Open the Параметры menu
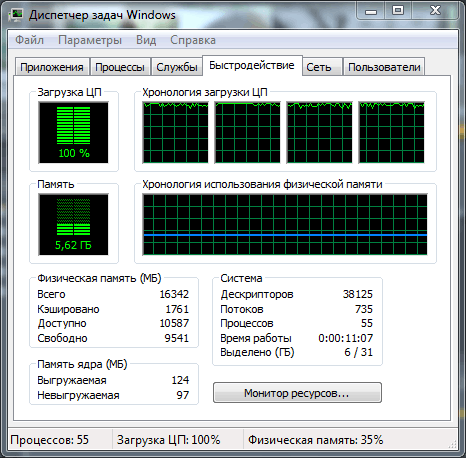This screenshot has width=466, height=458. [90, 40]
